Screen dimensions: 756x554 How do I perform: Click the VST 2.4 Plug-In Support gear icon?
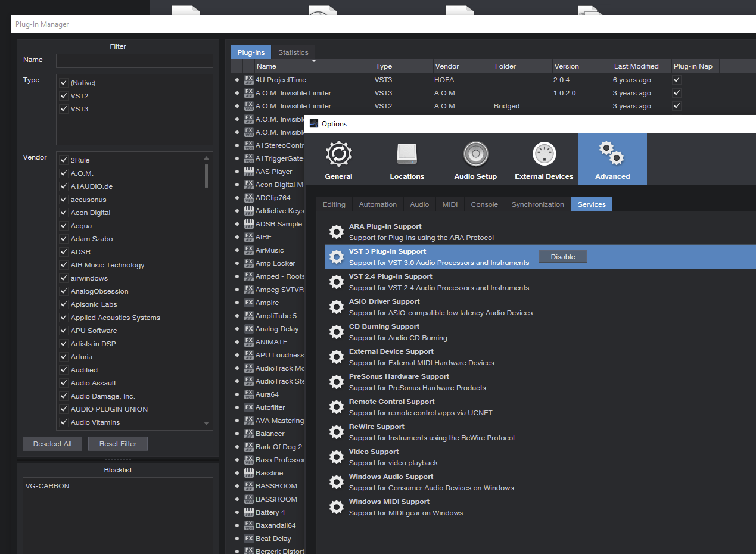[x=337, y=282]
